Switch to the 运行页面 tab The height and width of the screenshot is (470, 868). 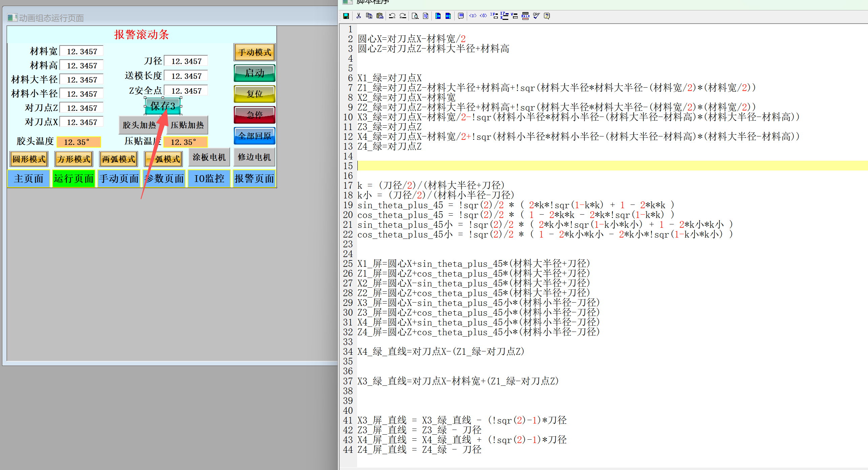pyautogui.click(x=74, y=178)
